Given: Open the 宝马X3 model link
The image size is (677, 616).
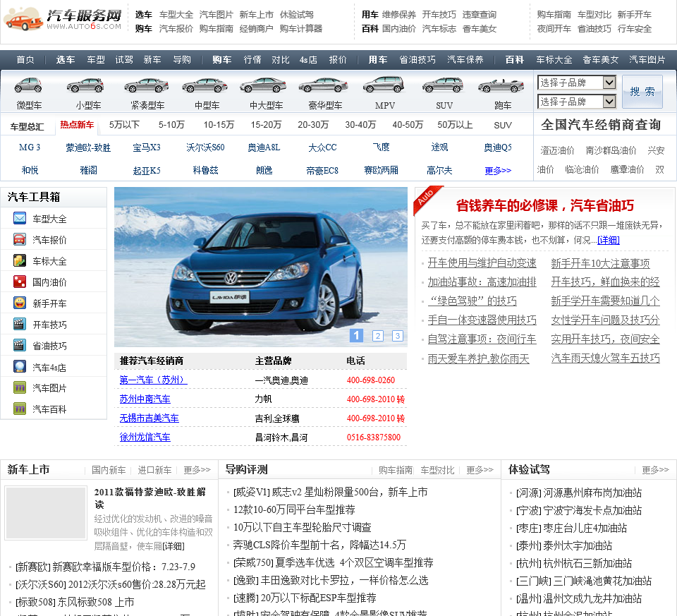Looking at the screenshot, I should coord(147,147).
